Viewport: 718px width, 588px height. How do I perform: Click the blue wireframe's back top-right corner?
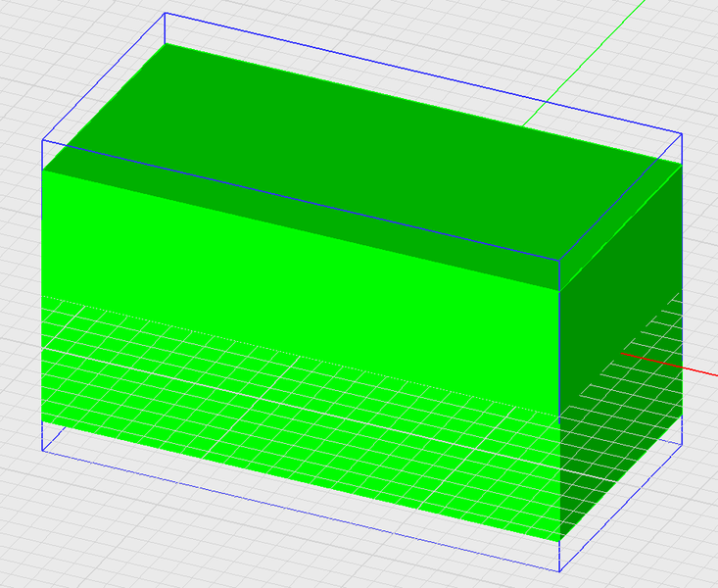[x=683, y=134]
